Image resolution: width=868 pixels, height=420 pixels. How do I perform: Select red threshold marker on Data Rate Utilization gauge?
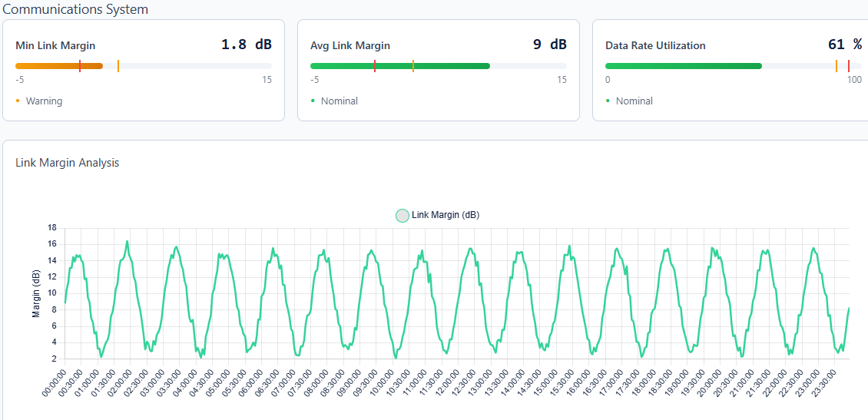point(849,66)
